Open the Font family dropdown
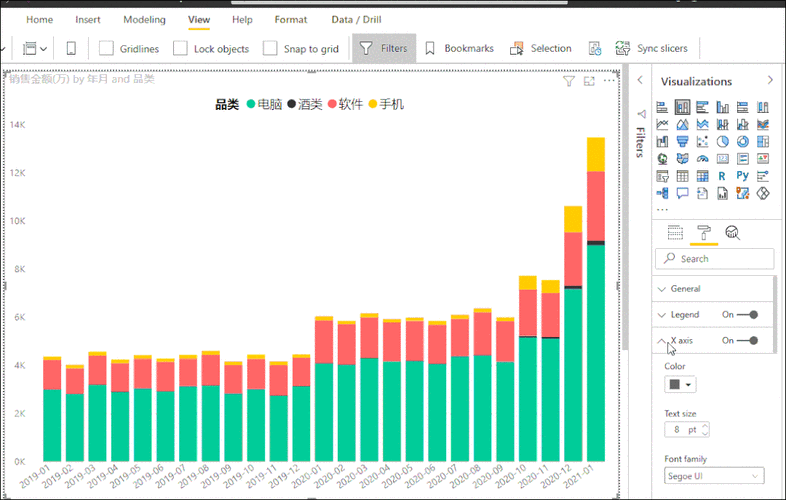Viewport: 786px width, 500px height. click(x=714, y=476)
